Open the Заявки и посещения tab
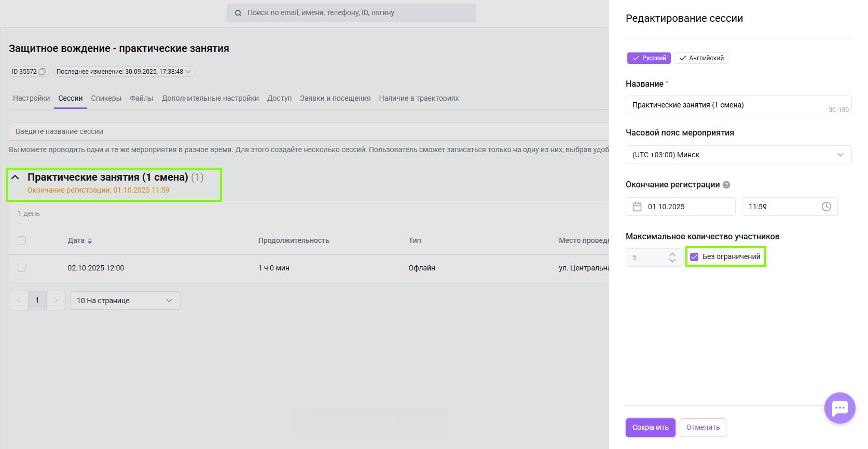 coord(335,98)
